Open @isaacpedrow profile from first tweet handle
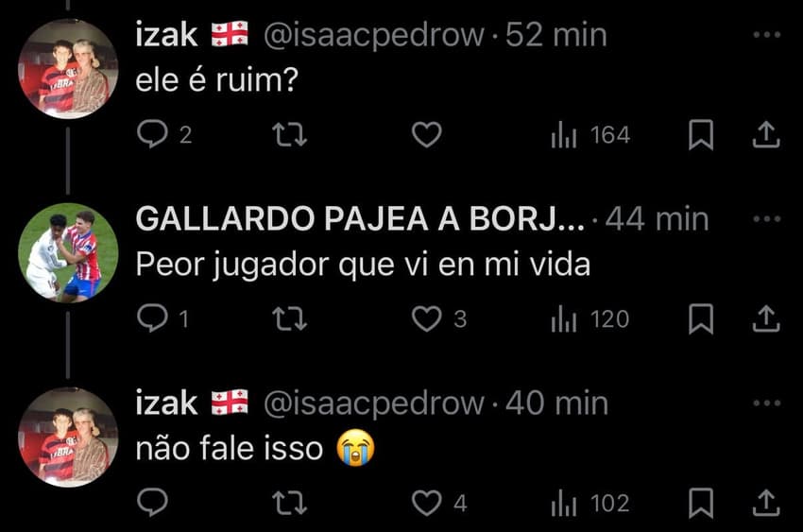 pos(373,36)
